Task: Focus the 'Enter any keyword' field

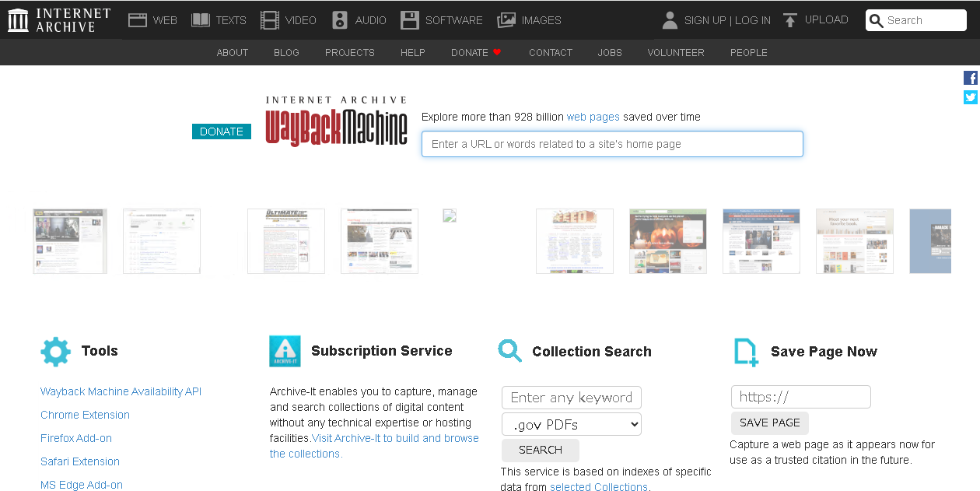Action: point(572,398)
